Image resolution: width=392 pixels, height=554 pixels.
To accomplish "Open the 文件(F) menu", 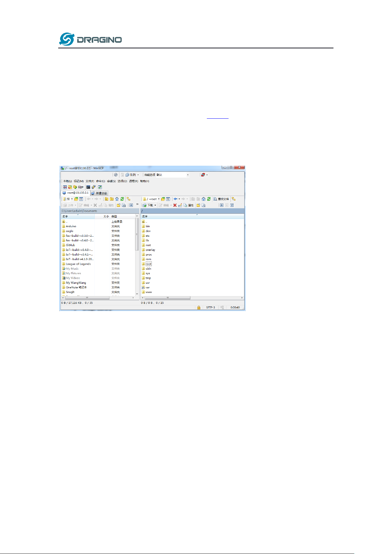I will [90, 181].
